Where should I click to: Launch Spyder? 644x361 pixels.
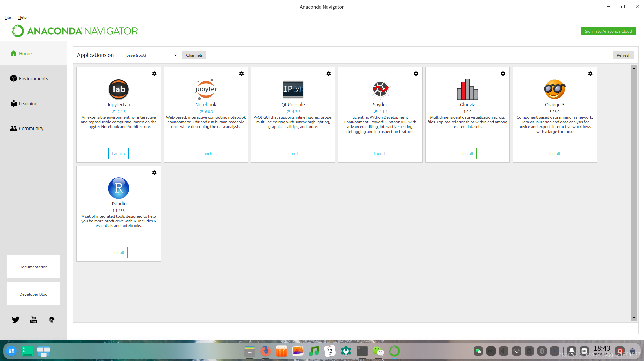[380, 153]
